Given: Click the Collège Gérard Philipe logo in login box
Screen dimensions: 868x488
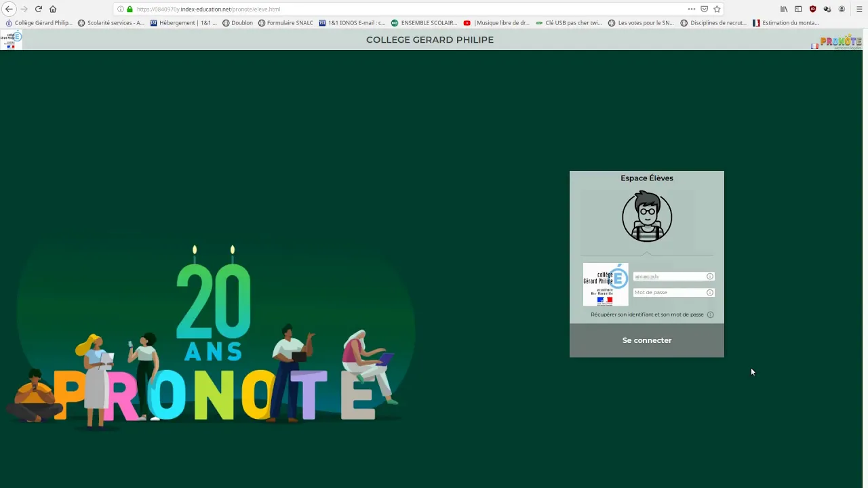Looking at the screenshot, I should 606,285.
